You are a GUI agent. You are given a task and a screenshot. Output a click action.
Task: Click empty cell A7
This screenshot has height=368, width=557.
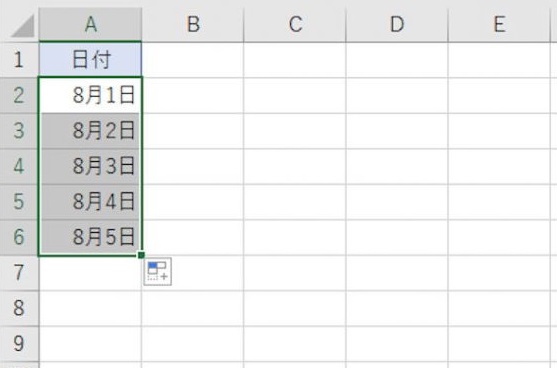90,273
